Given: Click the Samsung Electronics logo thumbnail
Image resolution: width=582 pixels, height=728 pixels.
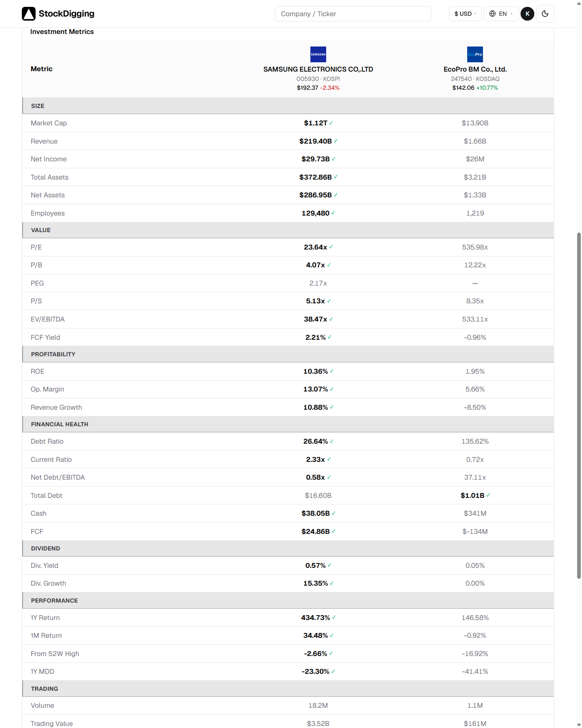Looking at the screenshot, I should coord(318,54).
